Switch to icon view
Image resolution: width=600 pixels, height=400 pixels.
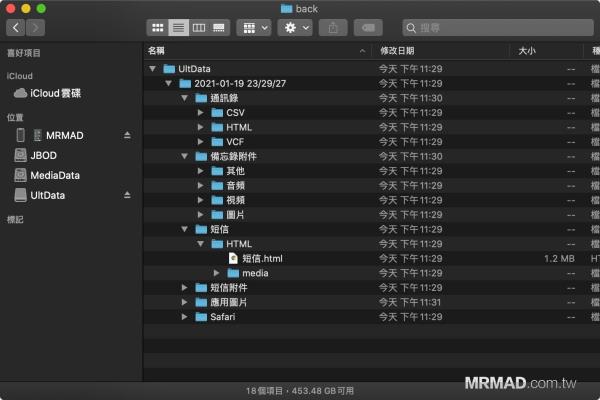tap(158, 28)
